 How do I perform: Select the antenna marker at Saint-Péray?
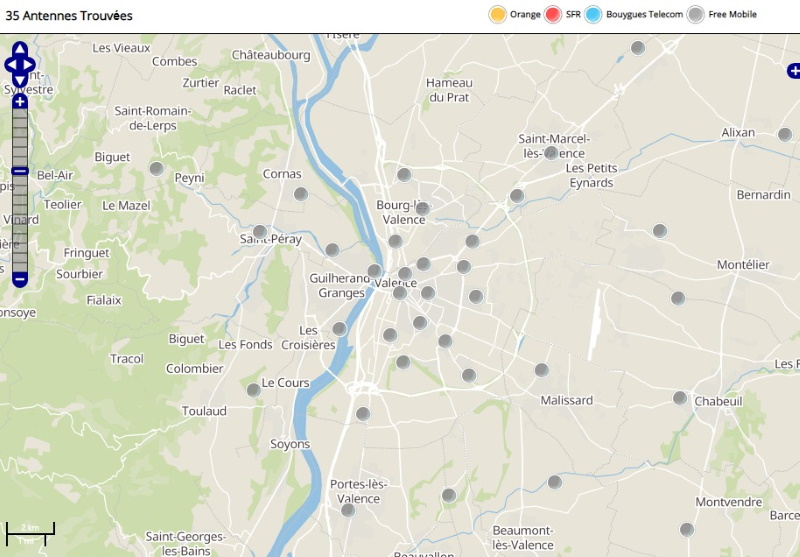tap(260, 232)
